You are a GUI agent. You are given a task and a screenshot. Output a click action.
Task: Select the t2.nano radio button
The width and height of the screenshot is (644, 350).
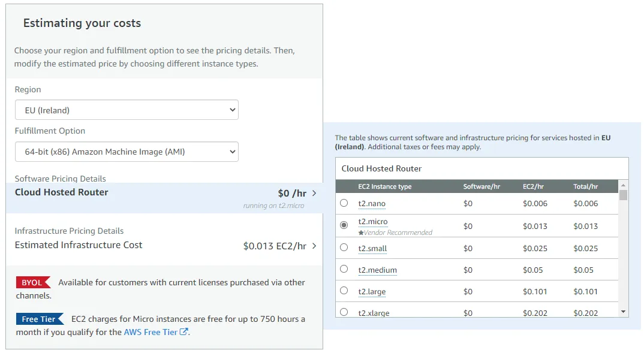tap(344, 203)
